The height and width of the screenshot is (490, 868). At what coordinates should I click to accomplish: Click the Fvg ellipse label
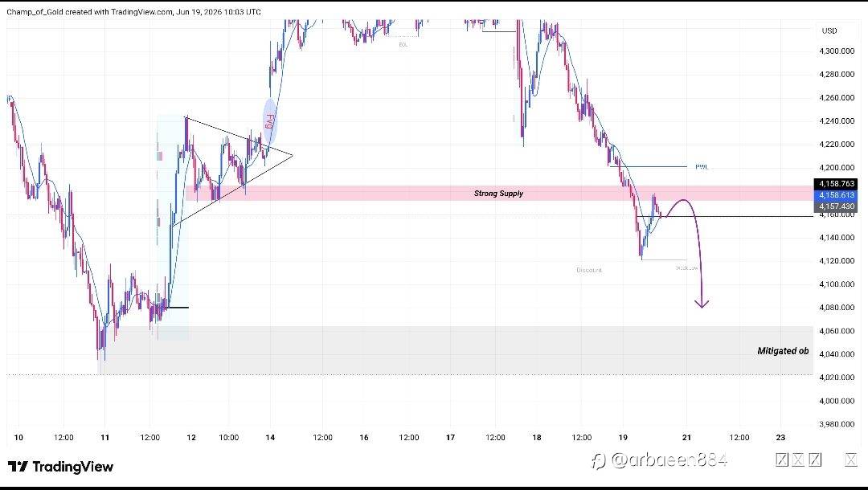pos(269,121)
